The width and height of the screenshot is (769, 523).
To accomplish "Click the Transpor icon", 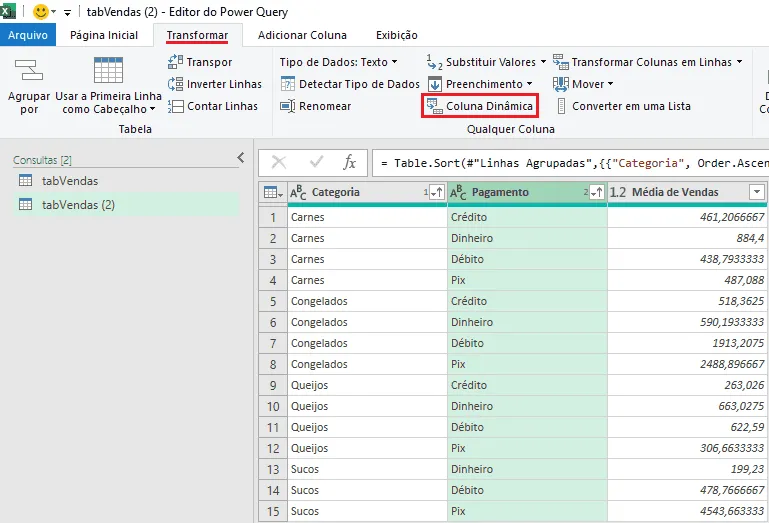I will (175, 62).
